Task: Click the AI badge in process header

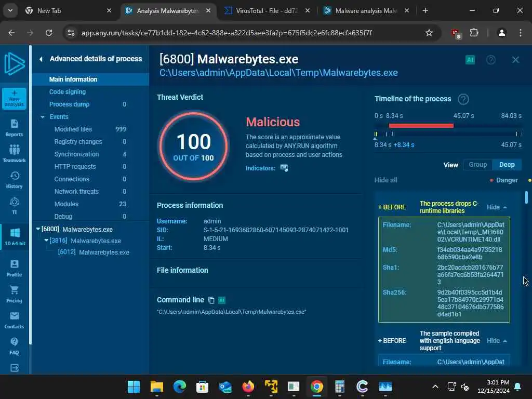Action: 470,60
